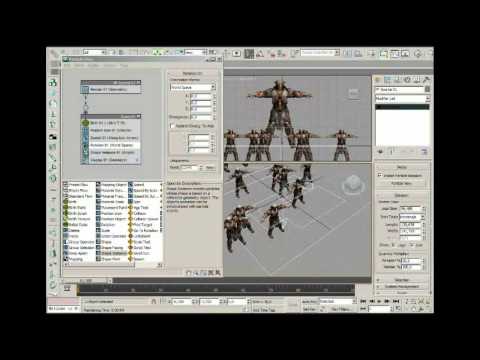The width and height of the screenshot is (480, 360).
Task: Click the reactor Rigid Body Collection icon
Action: tap(53, 83)
